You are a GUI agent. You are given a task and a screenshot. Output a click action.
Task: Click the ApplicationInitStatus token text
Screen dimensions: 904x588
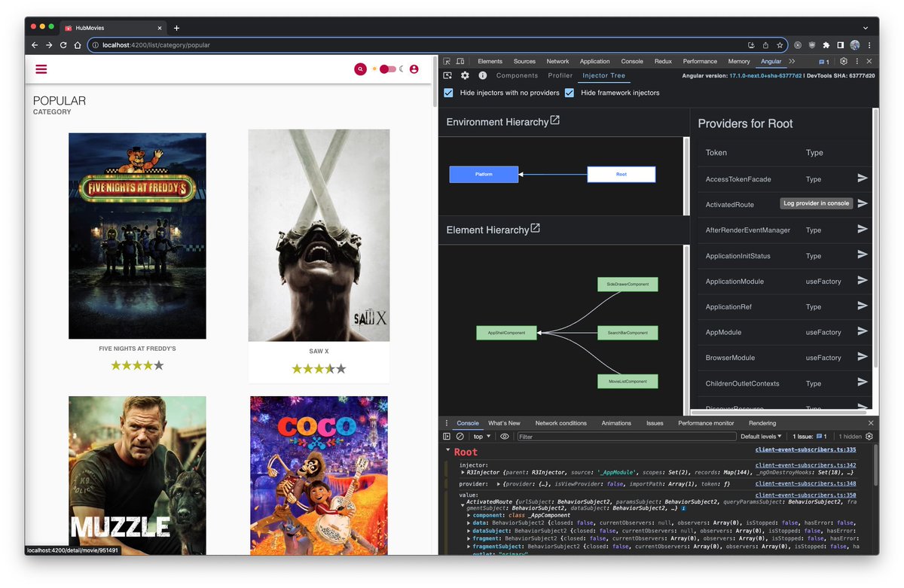pos(738,256)
